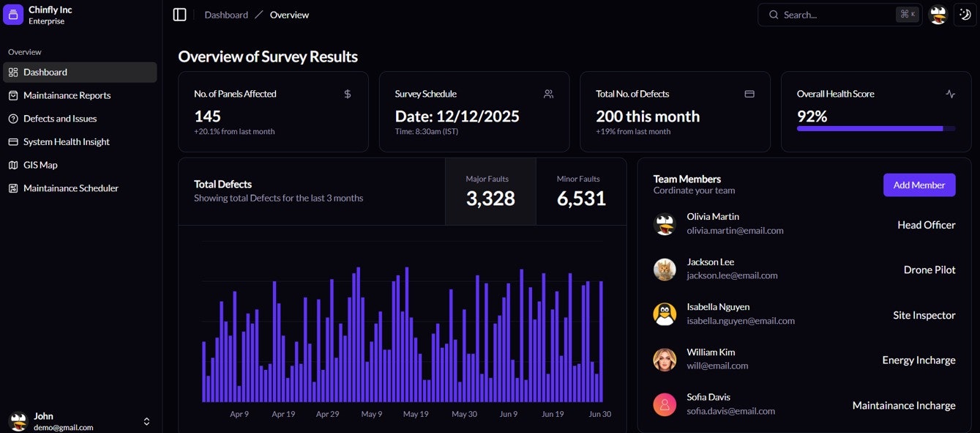
Task: Click the ⌘K shortcut badge
Action: [908, 15]
